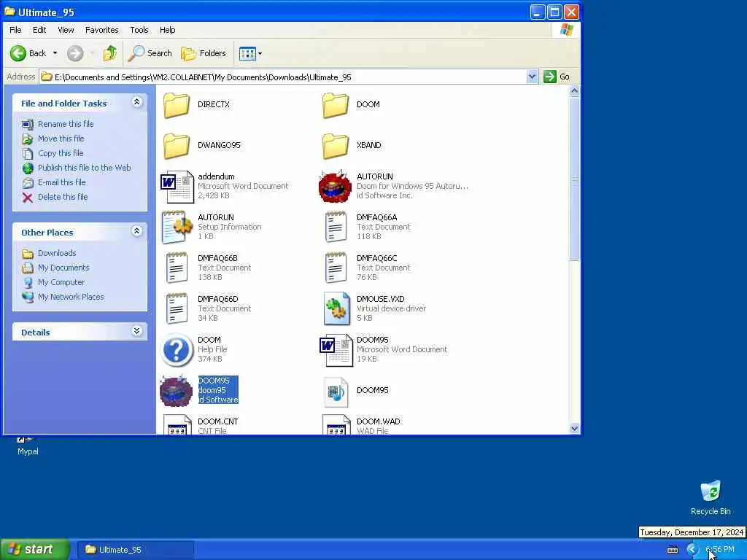The height and width of the screenshot is (560, 747).
Task: Click the keyboard icon in system tray
Action: 673,551
